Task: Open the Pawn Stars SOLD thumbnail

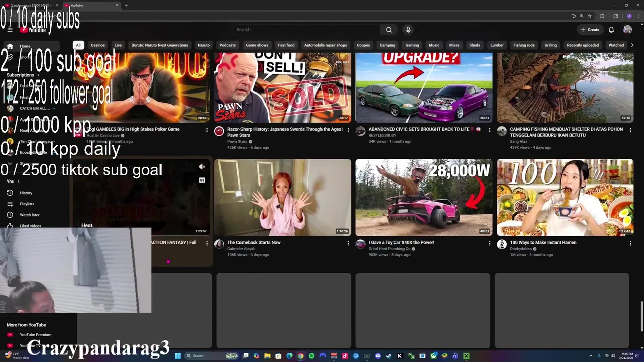Action: (283, 87)
